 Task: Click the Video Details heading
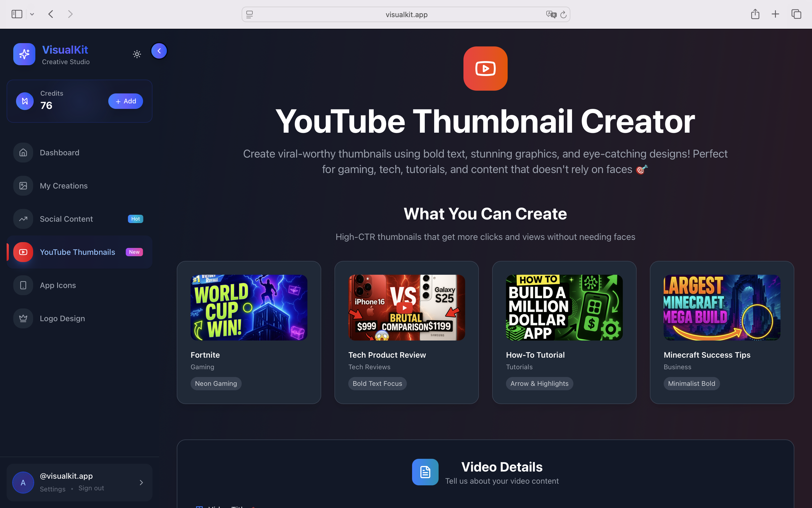pos(502,467)
